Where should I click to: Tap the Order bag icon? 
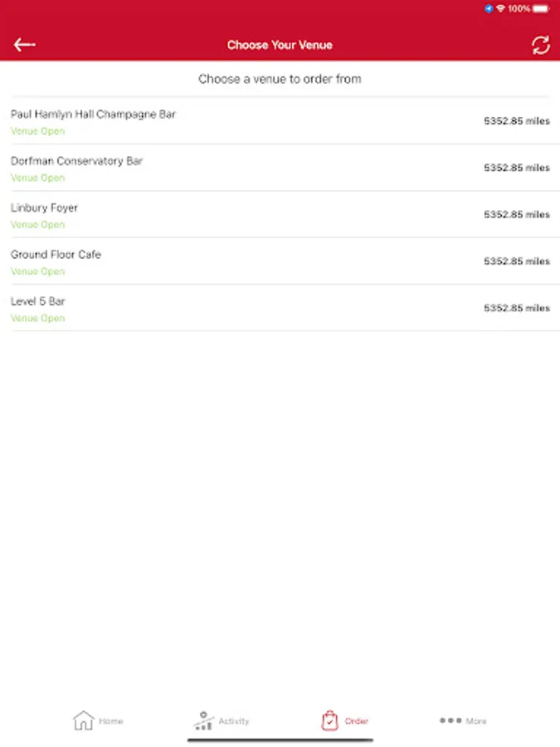coord(329,720)
